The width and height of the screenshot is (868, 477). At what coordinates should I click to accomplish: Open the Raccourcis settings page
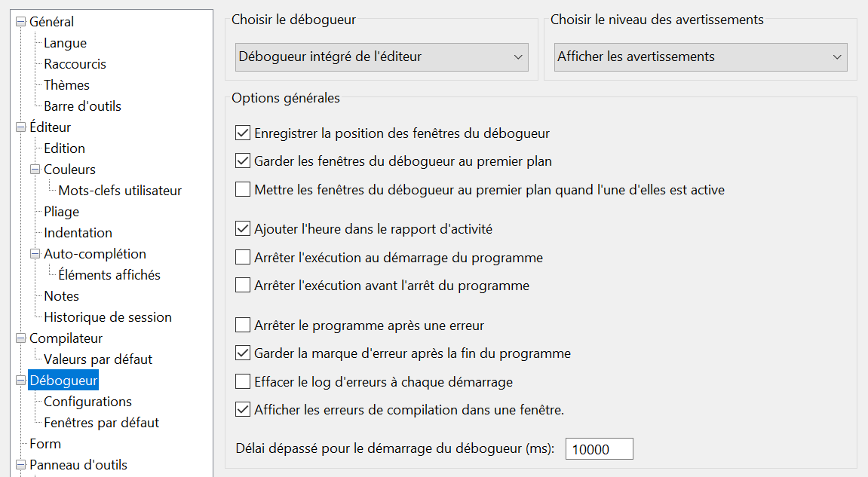(x=75, y=64)
